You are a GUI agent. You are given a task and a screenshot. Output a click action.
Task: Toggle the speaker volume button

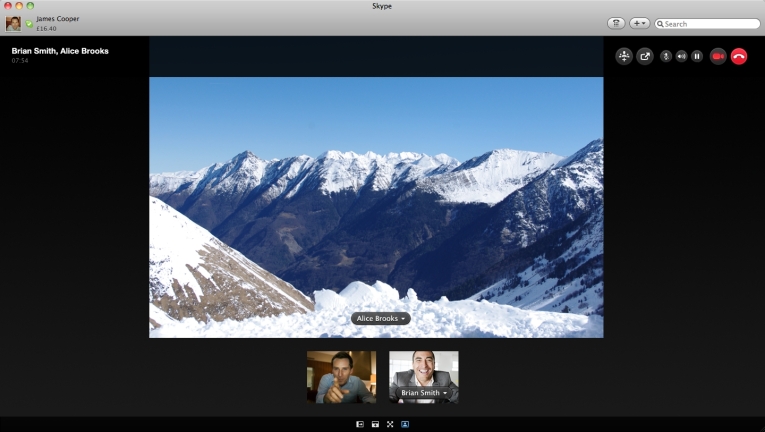[682, 56]
